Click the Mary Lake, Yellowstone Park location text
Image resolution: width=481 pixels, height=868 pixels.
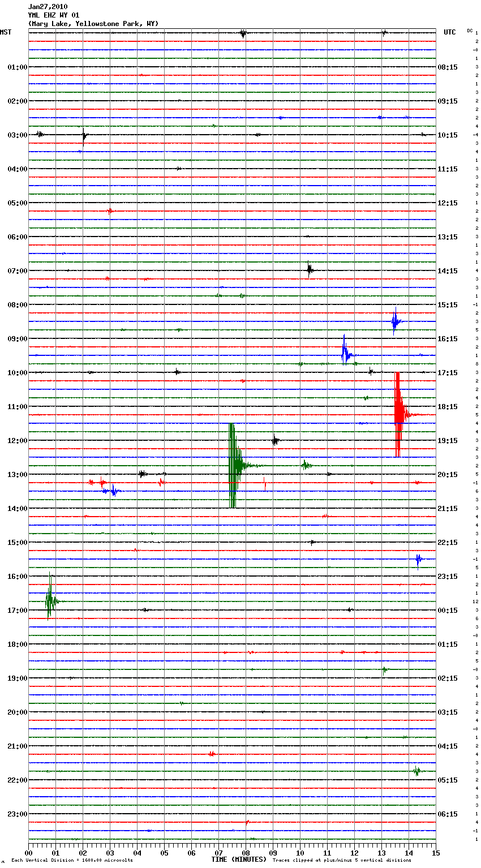(93, 24)
